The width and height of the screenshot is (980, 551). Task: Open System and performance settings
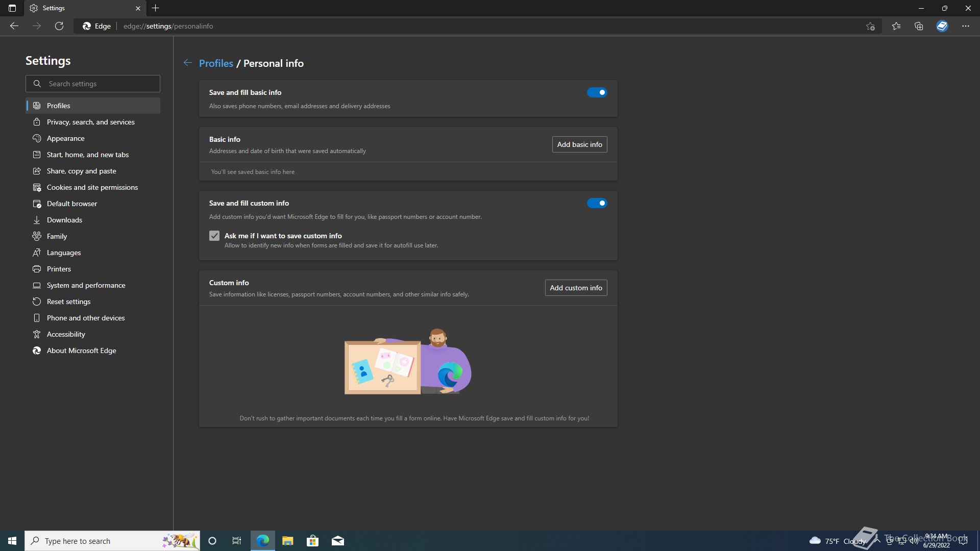coord(93,285)
